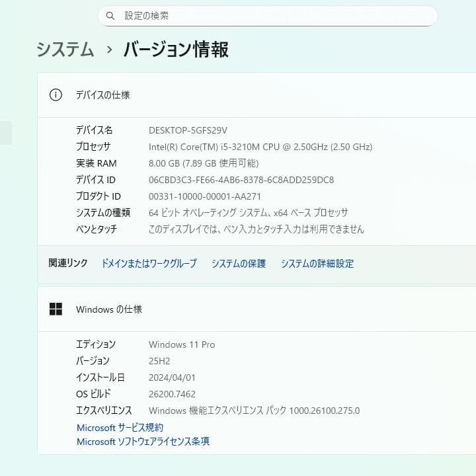Click the システムの種類 label
The width and height of the screenshot is (476, 476).
click(x=103, y=212)
